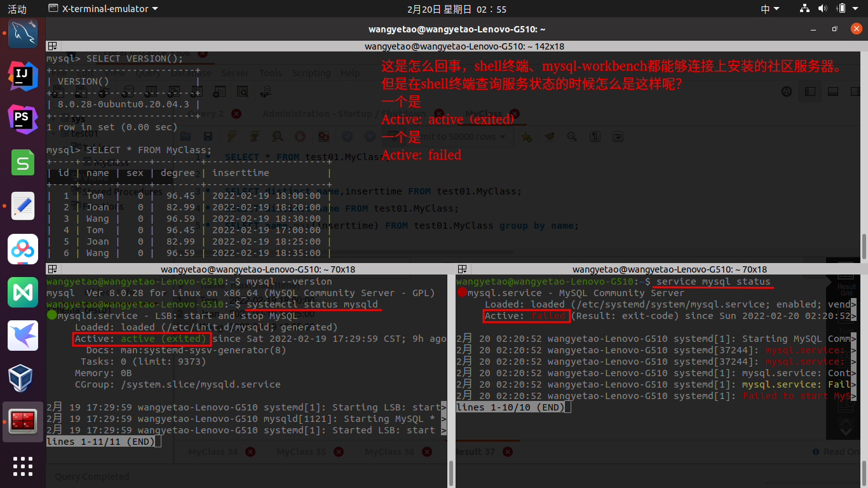Open grouping menu icon of 142x18 pane
Screen dimensions: 868x488
tap(52, 46)
